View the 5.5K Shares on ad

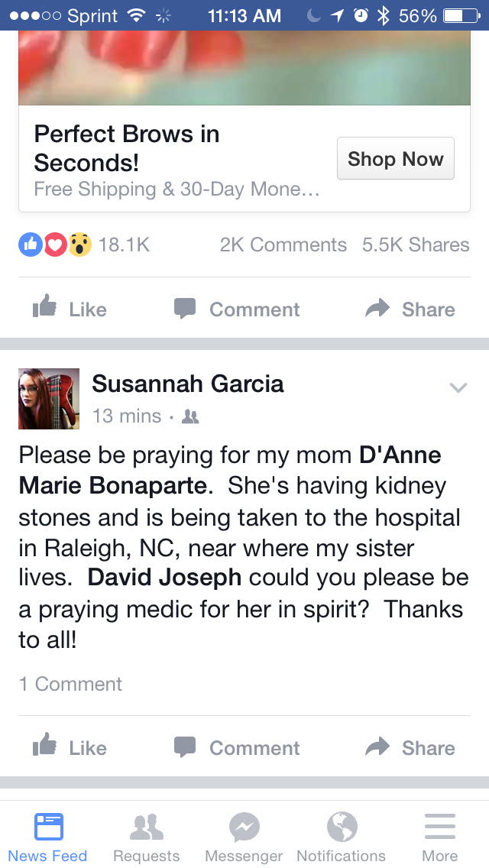point(416,245)
